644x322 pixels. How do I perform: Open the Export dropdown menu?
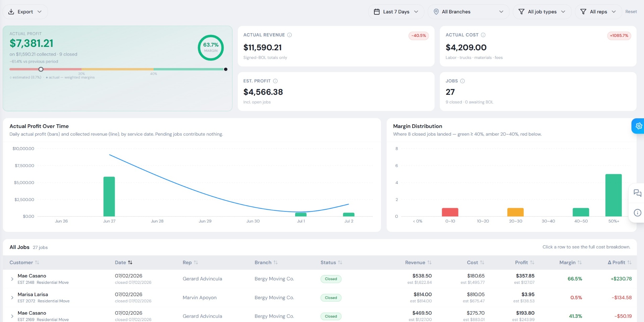pos(25,12)
